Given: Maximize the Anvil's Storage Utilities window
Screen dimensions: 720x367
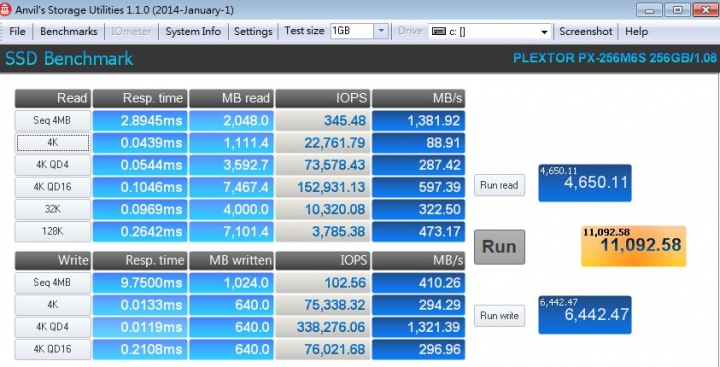Looking at the screenshot, I should pyautogui.click(x=678, y=10).
